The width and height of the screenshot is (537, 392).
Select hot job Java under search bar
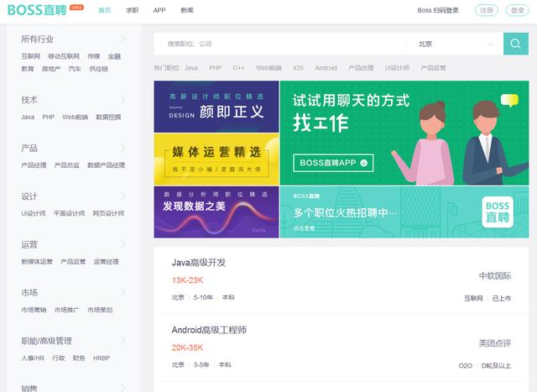(x=191, y=68)
